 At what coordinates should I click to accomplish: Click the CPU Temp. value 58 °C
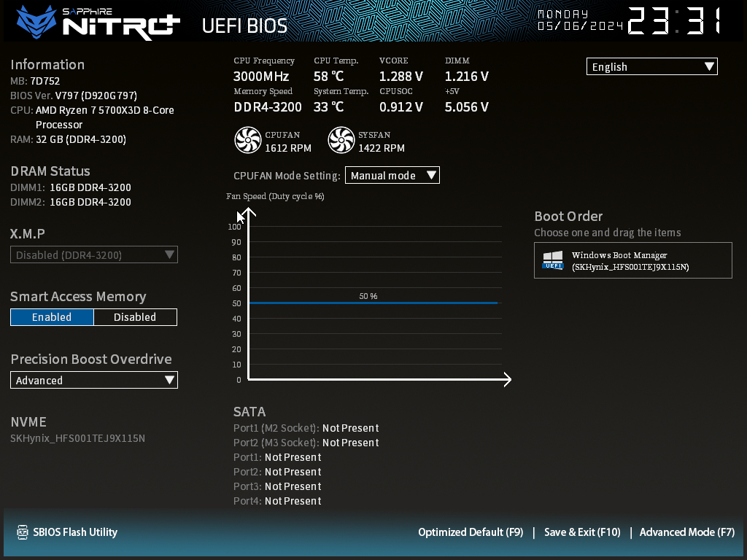328,76
